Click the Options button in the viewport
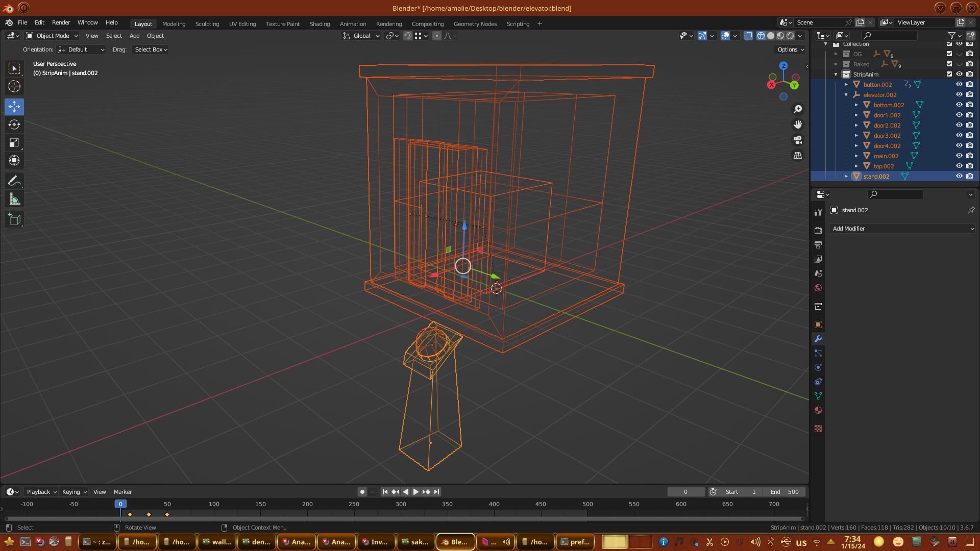This screenshot has height=551, width=980. pyautogui.click(x=791, y=49)
